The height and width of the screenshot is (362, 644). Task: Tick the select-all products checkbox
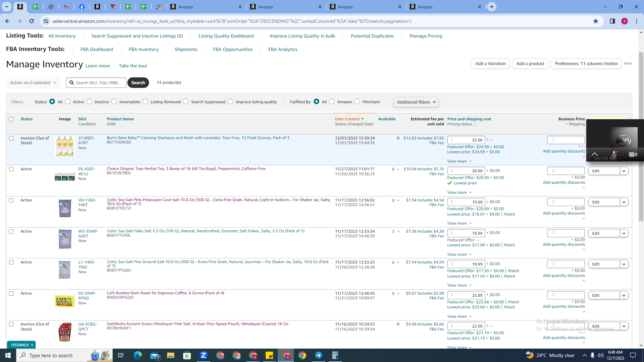coord(11,119)
